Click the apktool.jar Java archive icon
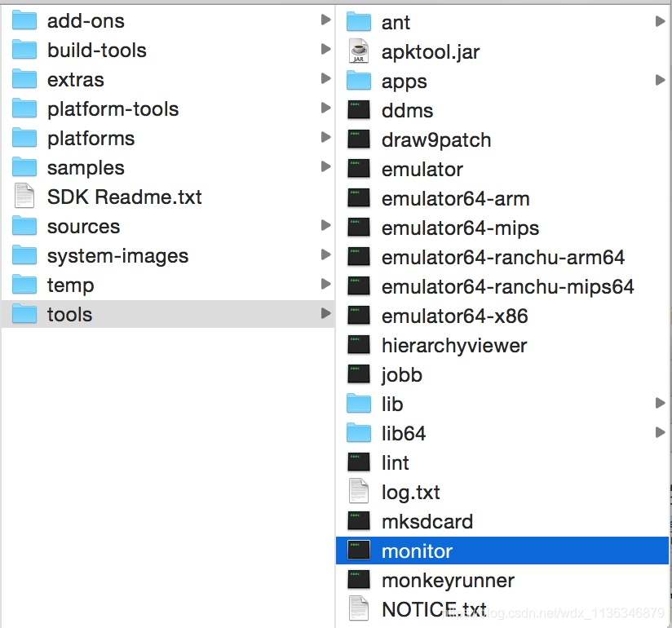 359,51
